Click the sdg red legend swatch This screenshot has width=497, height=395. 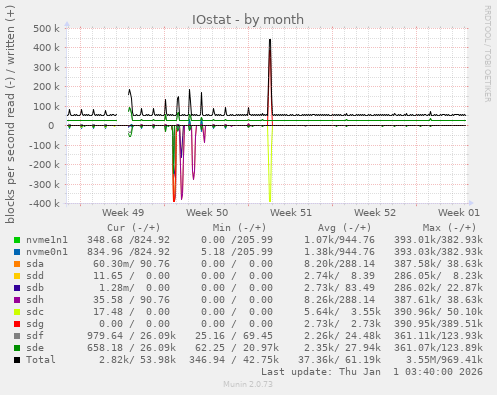click(17, 324)
